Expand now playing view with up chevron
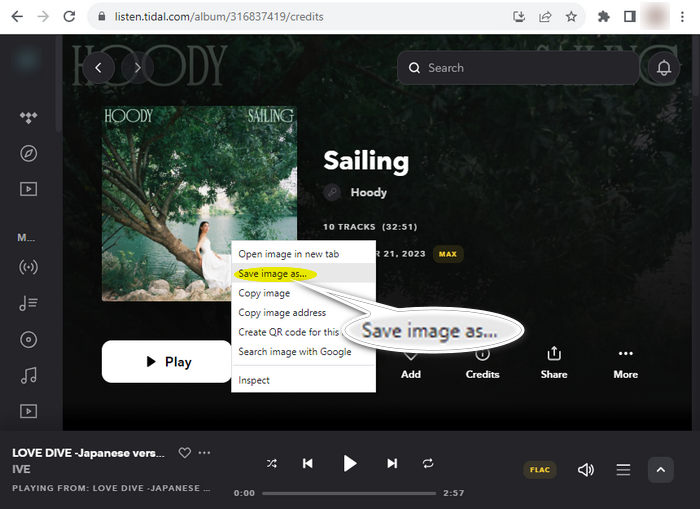Screen dimensions: 700x509 click(x=661, y=470)
